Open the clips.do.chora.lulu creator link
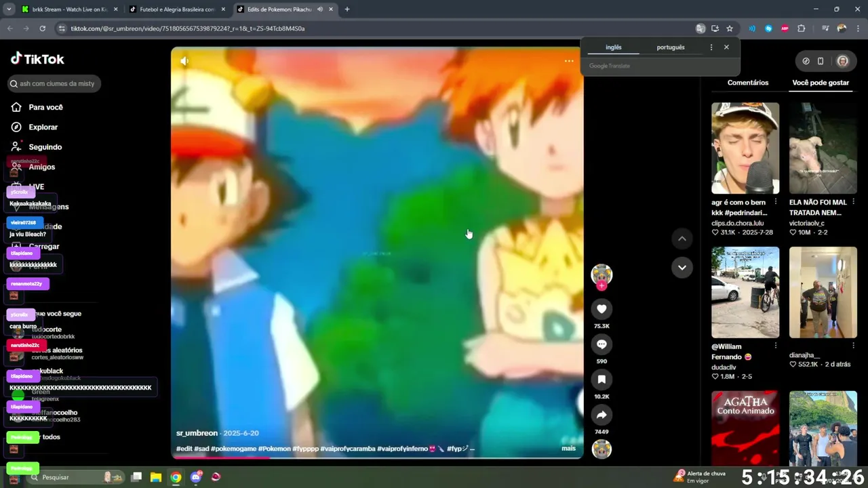The height and width of the screenshot is (488, 868). point(738,223)
